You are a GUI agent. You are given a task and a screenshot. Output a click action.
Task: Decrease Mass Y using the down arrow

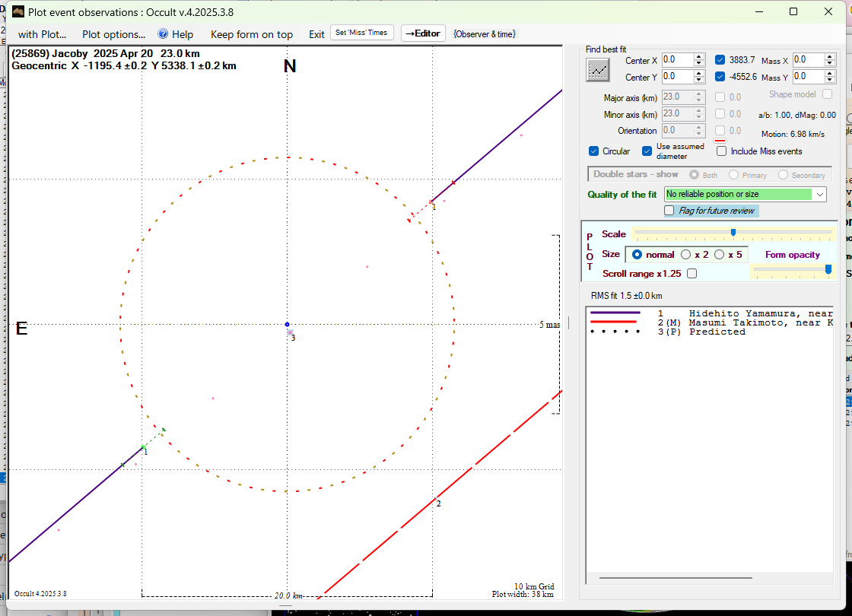point(830,81)
